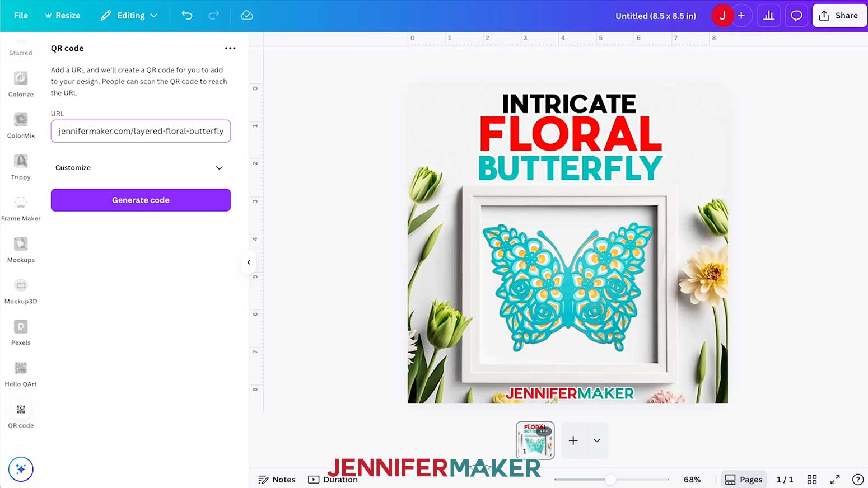The width and height of the screenshot is (868, 488).
Task: Open the Pexels app
Action: [x=21, y=332]
